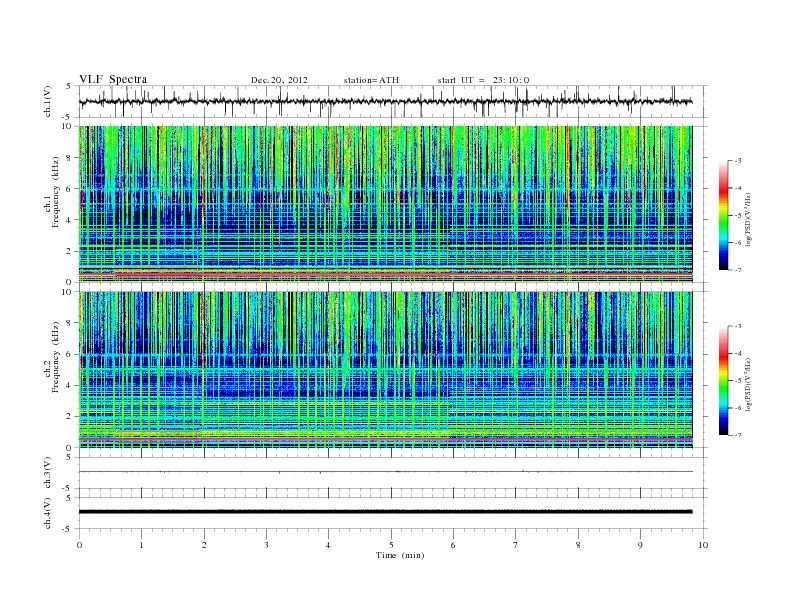Click the time axis tick label "3"
The width and height of the screenshot is (792, 612).
click(266, 545)
